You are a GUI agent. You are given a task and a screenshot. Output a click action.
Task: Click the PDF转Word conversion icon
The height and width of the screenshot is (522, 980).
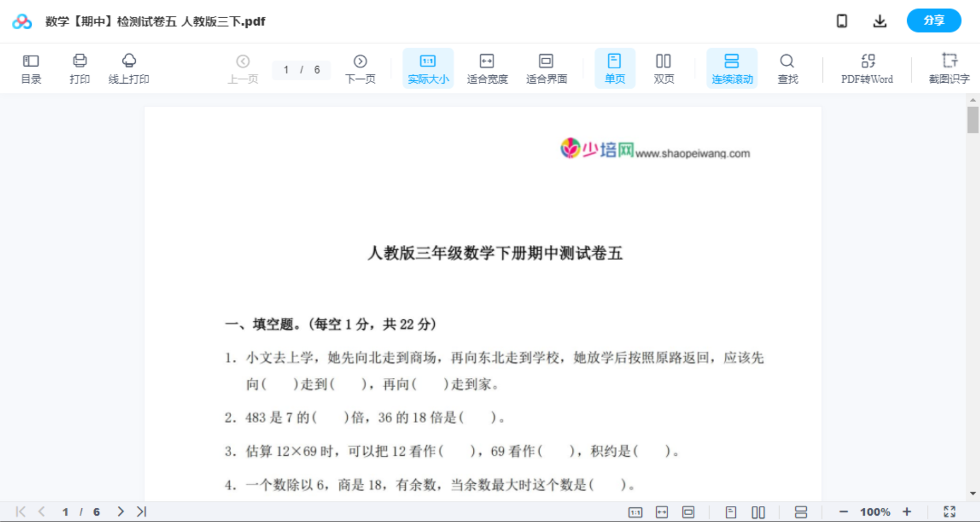[866, 68]
